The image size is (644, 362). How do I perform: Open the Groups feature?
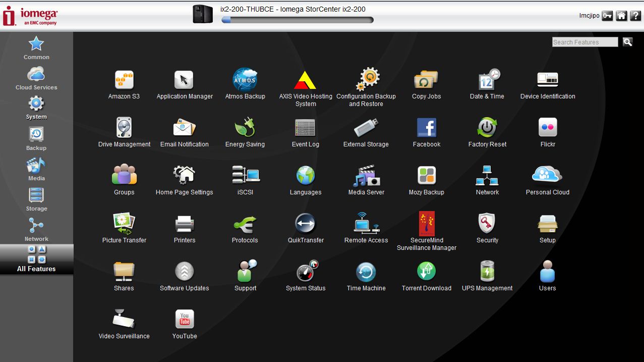124,180
